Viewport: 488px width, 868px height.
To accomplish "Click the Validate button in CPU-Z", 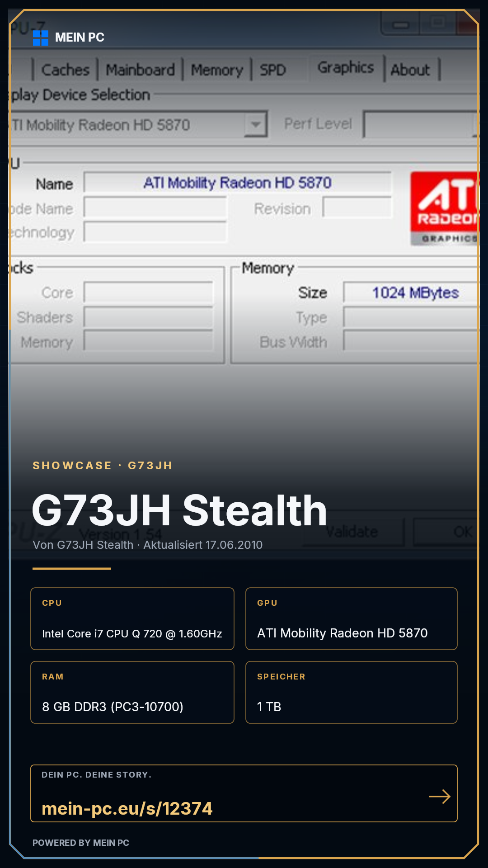I will click(352, 532).
